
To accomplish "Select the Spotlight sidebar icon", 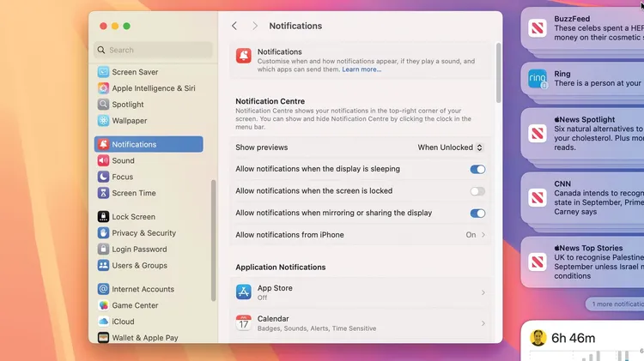I will (103, 105).
